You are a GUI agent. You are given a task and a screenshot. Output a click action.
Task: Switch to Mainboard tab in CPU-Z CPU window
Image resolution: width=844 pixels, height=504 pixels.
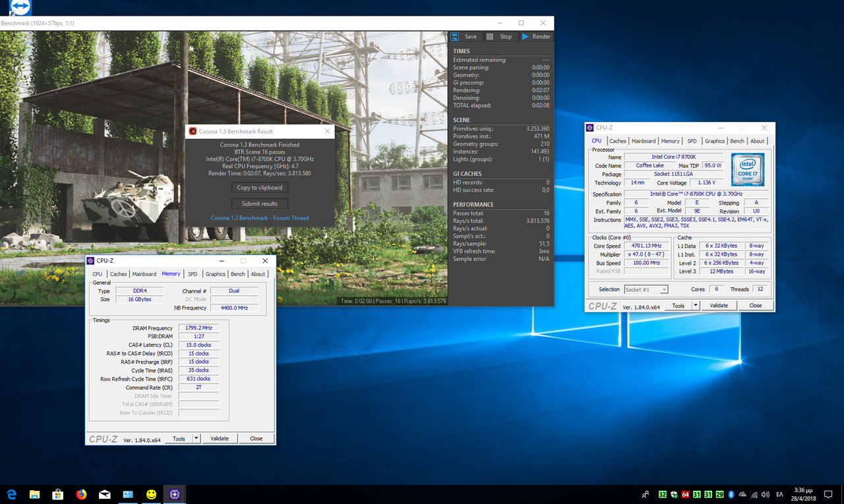(644, 141)
